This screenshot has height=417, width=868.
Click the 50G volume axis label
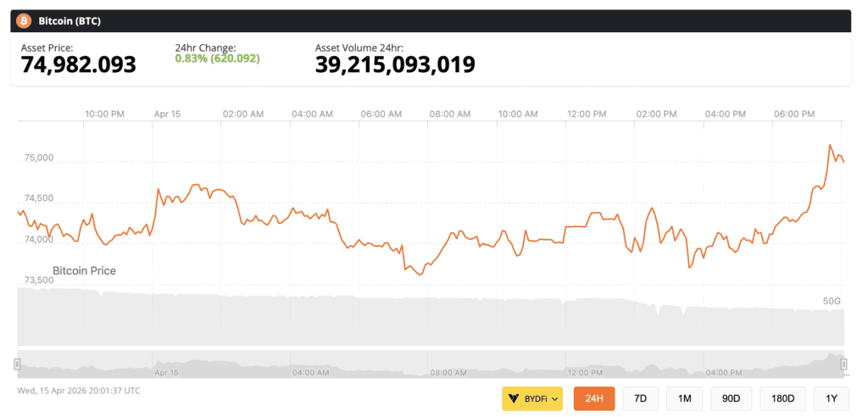pos(832,301)
